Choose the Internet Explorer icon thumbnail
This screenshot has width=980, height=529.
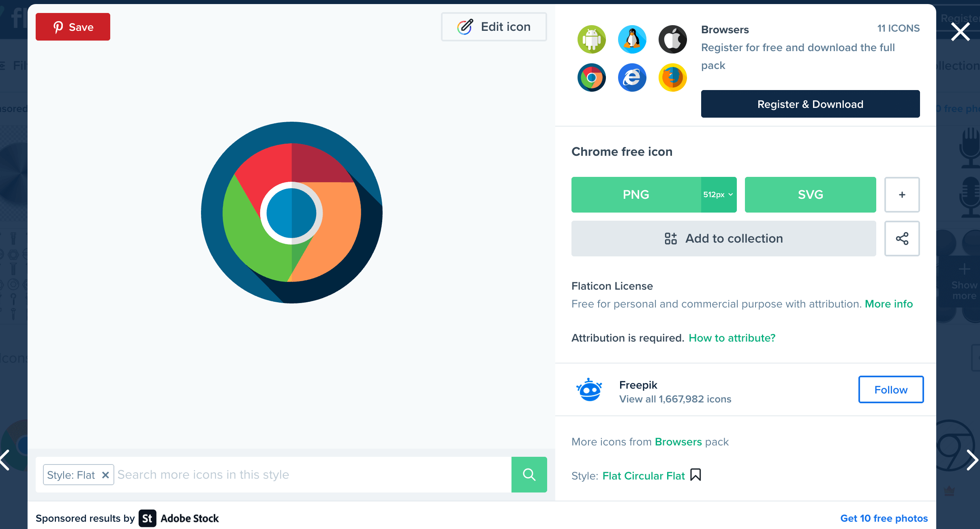coord(632,77)
